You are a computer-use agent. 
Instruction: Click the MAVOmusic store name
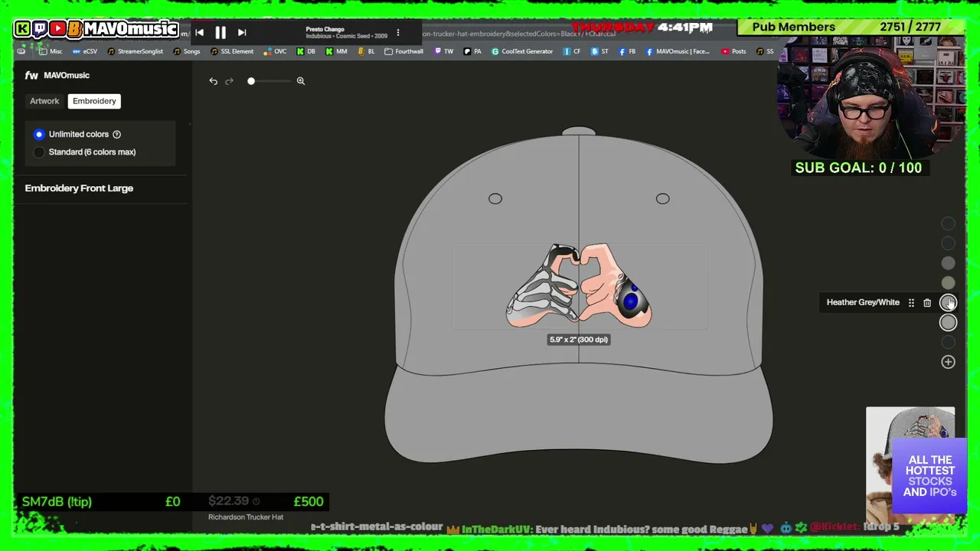(x=67, y=75)
